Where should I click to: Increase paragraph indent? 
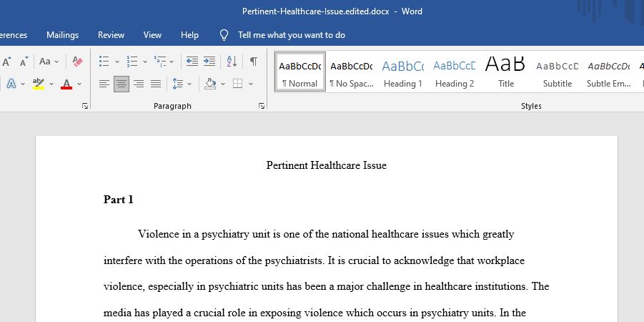(x=209, y=62)
